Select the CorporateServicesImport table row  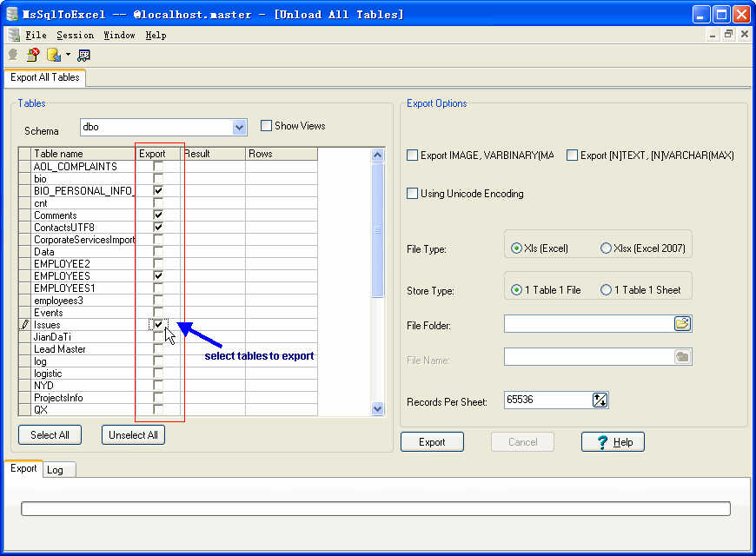click(x=168, y=240)
